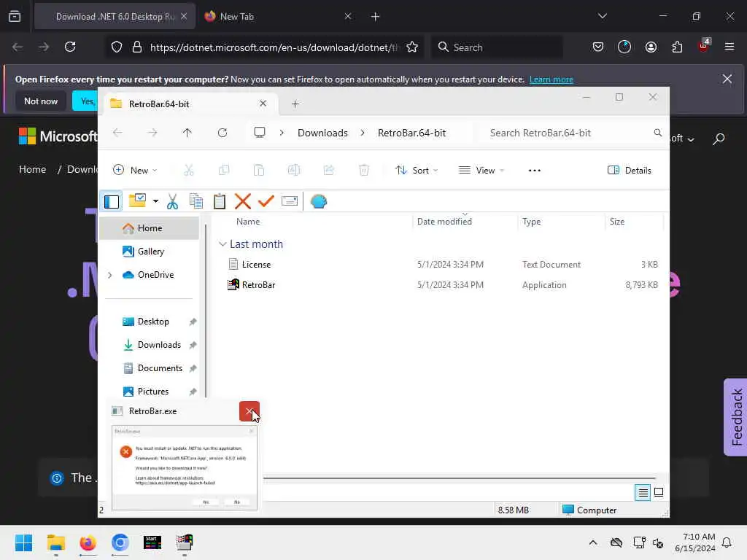
Task: Open Firefox Extensions puzzle icon
Action: pyautogui.click(x=677, y=47)
